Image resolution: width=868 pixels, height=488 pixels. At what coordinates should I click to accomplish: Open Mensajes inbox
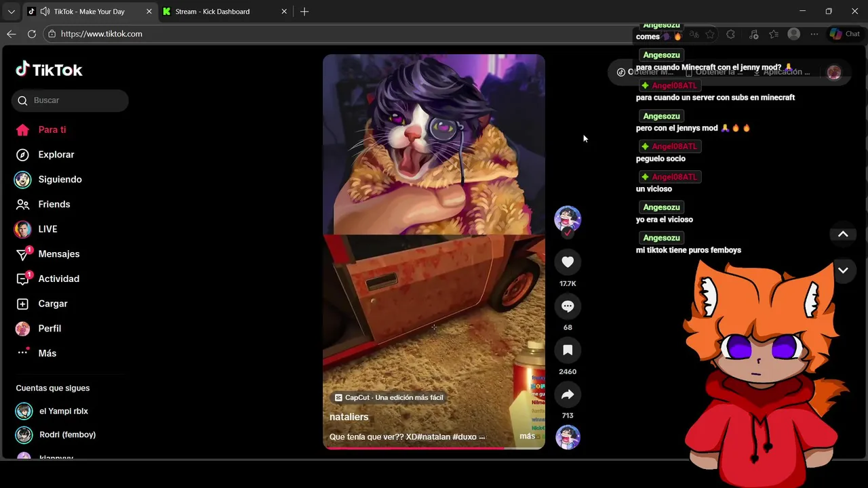click(x=48, y=254)
